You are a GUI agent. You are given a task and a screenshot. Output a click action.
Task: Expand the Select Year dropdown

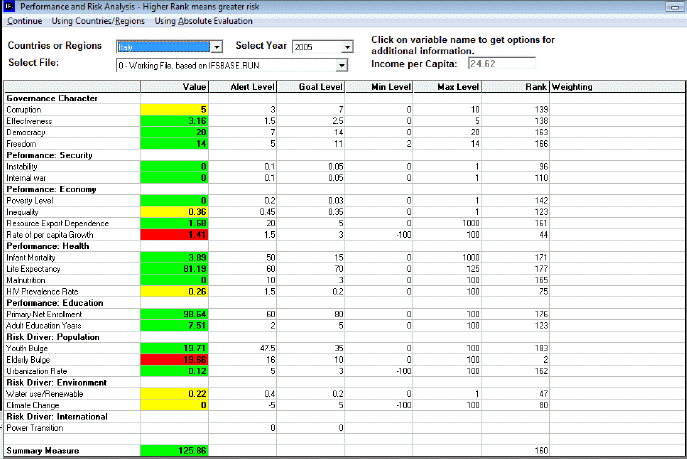click(347, 47)
